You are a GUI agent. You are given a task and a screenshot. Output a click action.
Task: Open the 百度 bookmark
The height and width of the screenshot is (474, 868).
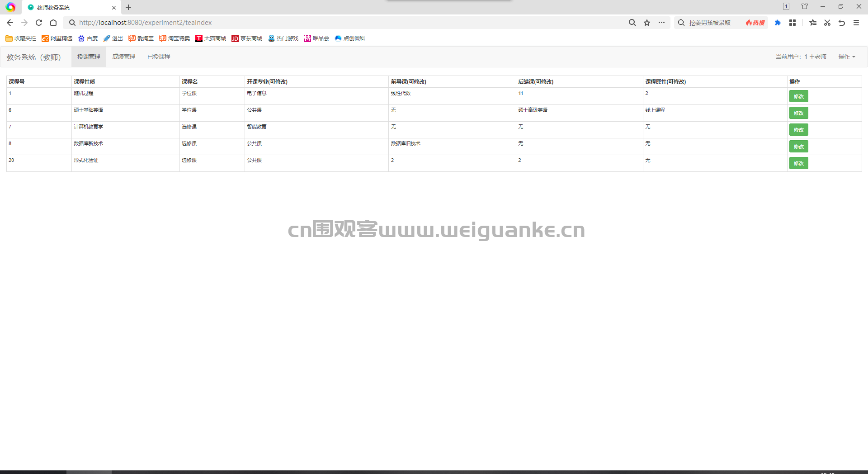click(x=88, y=38)
